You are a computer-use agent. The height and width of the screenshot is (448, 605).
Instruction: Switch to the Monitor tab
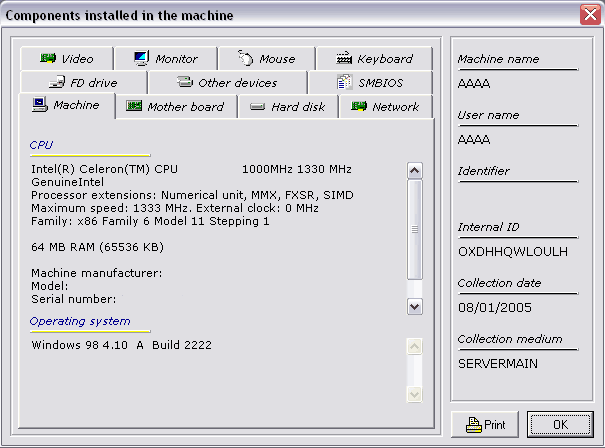coord(166,59)
